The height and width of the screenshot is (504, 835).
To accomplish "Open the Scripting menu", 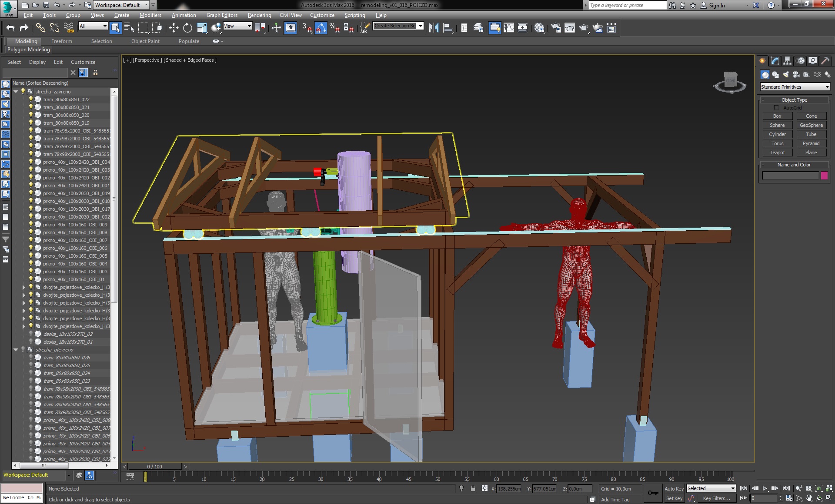I will [x=355, y=15].
